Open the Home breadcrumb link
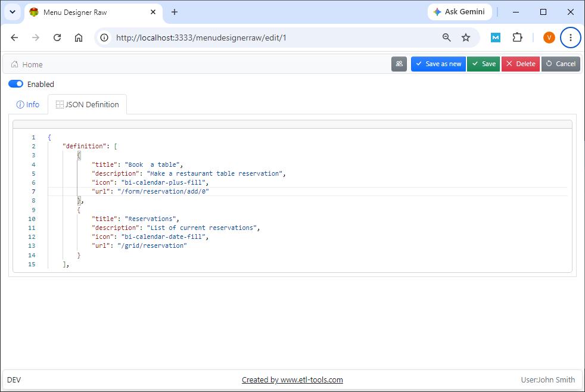 click(x=32, y=64)
